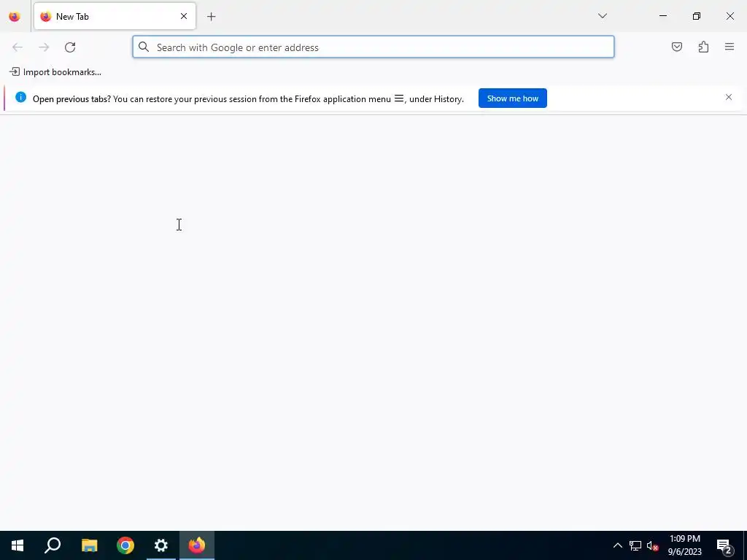This screenshot has width=747, height=560.
Task: Launch Google Chrome from taskbar
Action: pyautogui.click(x=125, y=545)
